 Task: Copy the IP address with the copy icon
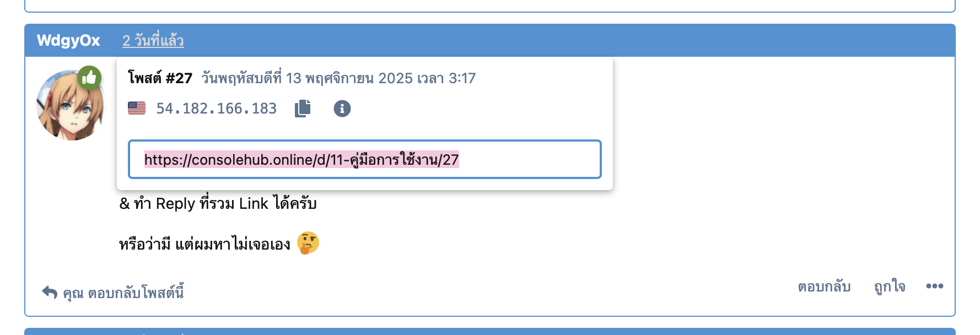(x=303, y=109)
